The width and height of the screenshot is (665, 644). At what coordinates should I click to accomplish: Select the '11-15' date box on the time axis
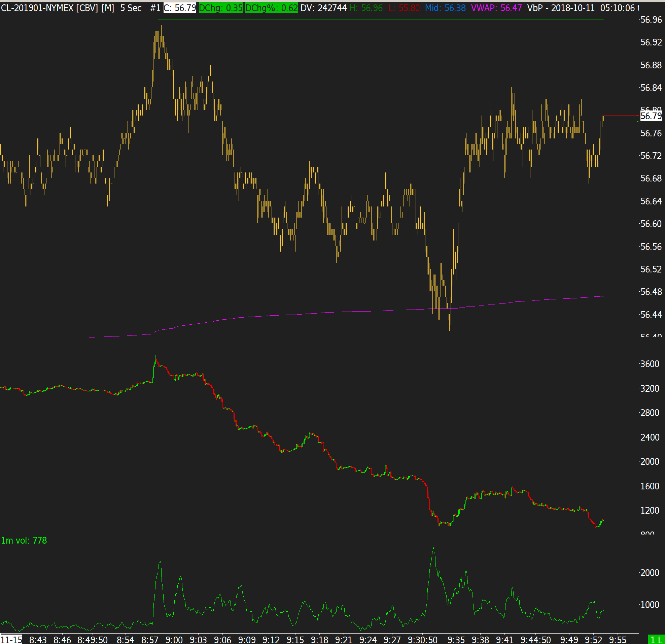[11, 640]
